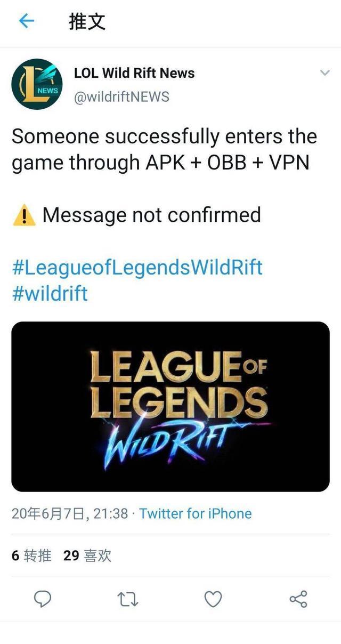
Task: Open the League of Legends Wild Rift image
Action: 170,406
